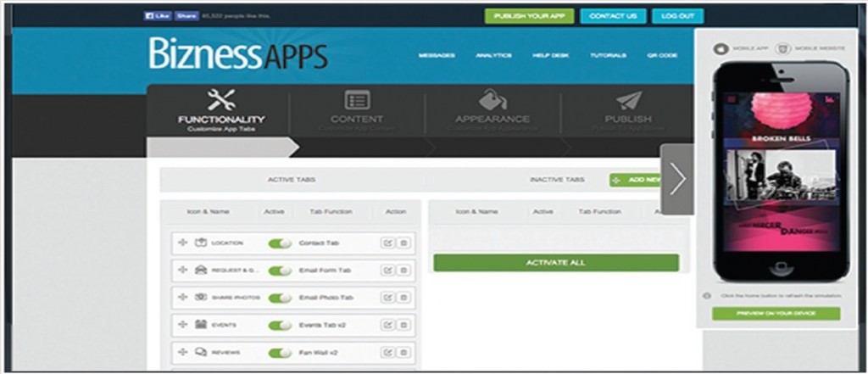Edit the Email Form Tab row
This screenshot has height=374, width=868.
[x=388, y=271]
